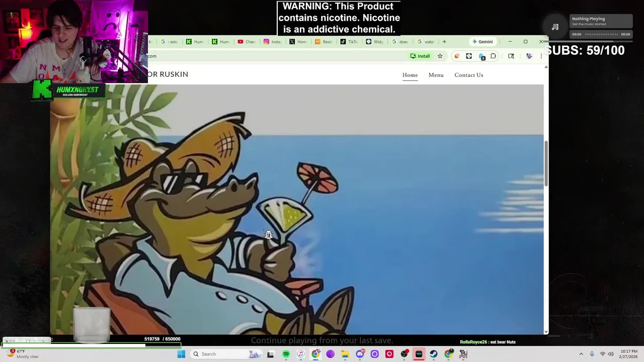Open the Gemini button in Chrome
The height and width of the screenshot is (362, 644).
point(482,42)
